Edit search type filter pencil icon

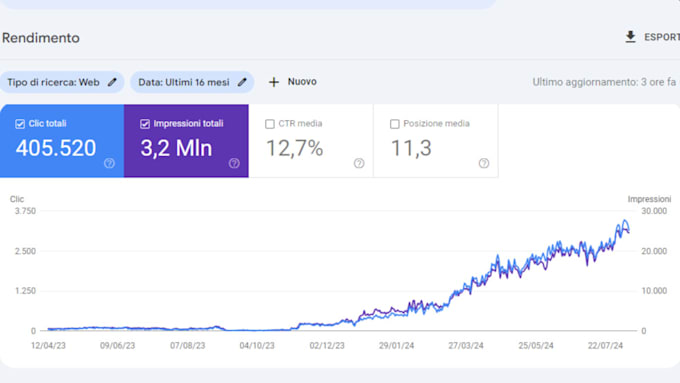pos(112,82)
